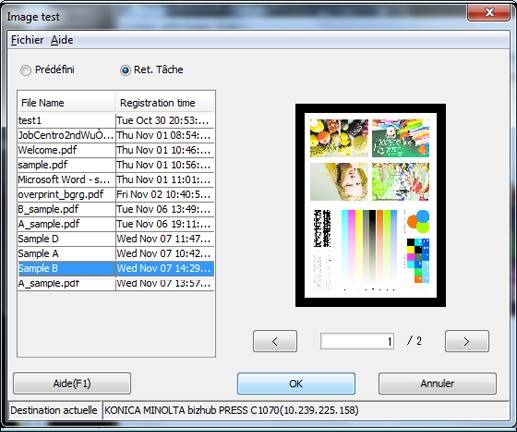Open help with Aide(F1) button
Image resolution: width=517 pixels, height=432 pixels.
[x=72, y=383]
